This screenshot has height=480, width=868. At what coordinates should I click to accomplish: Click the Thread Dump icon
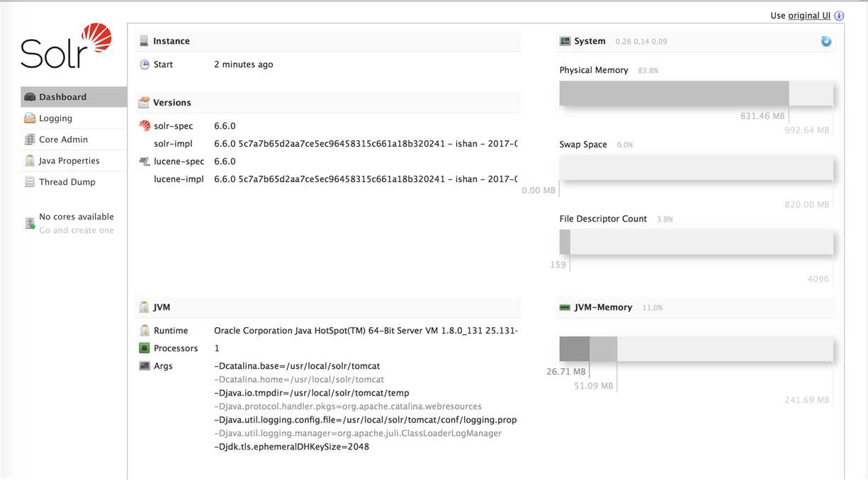pos(30,182)
